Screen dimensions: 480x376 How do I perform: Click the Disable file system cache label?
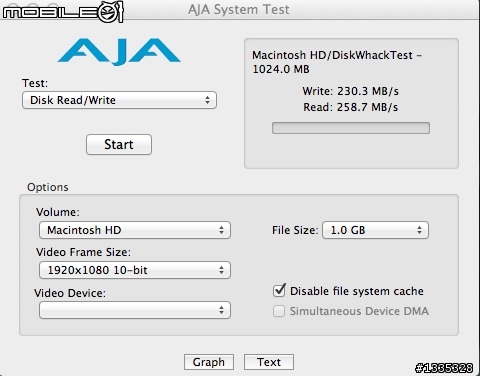(357, 291)
